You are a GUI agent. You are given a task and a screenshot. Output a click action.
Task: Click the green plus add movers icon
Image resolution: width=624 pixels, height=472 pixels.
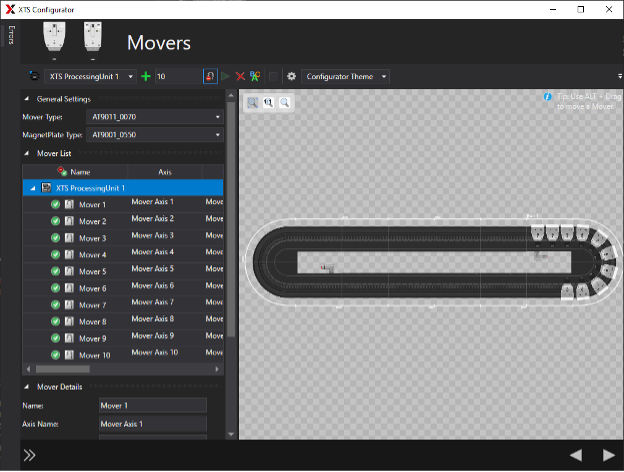pyautogui.click(x=146, y=76)
